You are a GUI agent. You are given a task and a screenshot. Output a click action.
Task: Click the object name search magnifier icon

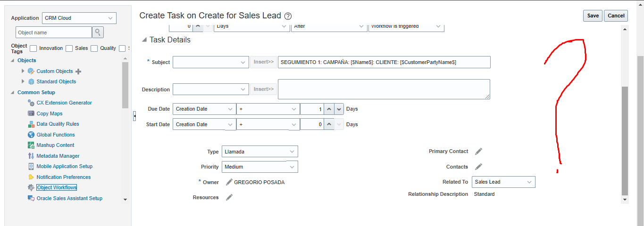point(98,32)
